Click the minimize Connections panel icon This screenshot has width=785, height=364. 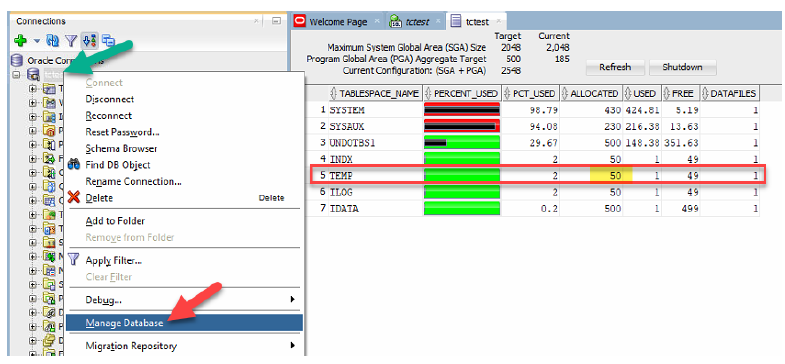pyautogui.click(x=276, y=21)
